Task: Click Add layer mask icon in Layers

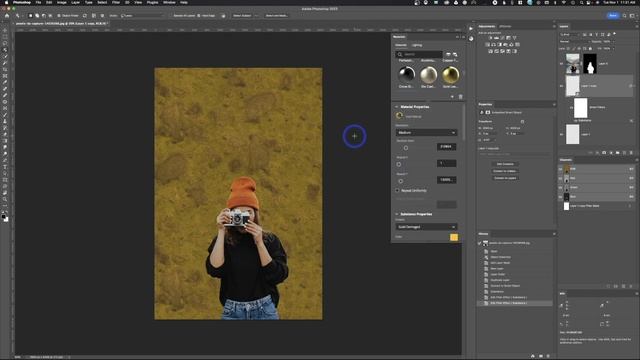Action: (604, 152)
